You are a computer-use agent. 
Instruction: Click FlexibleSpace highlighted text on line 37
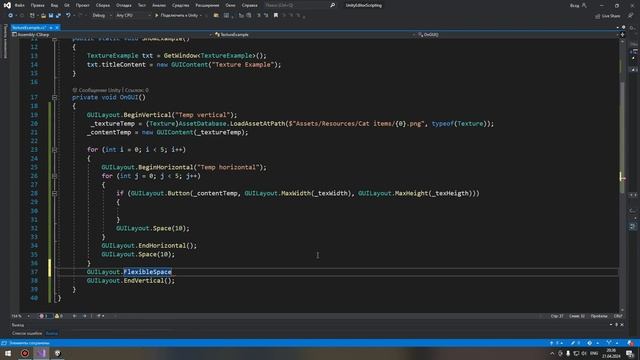(x=147, y=272)
